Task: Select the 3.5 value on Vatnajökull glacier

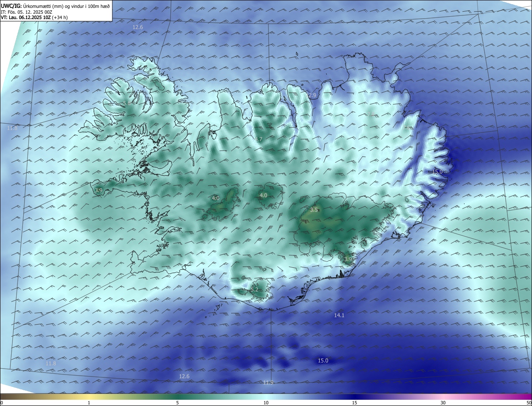Action: pos(314,210)
